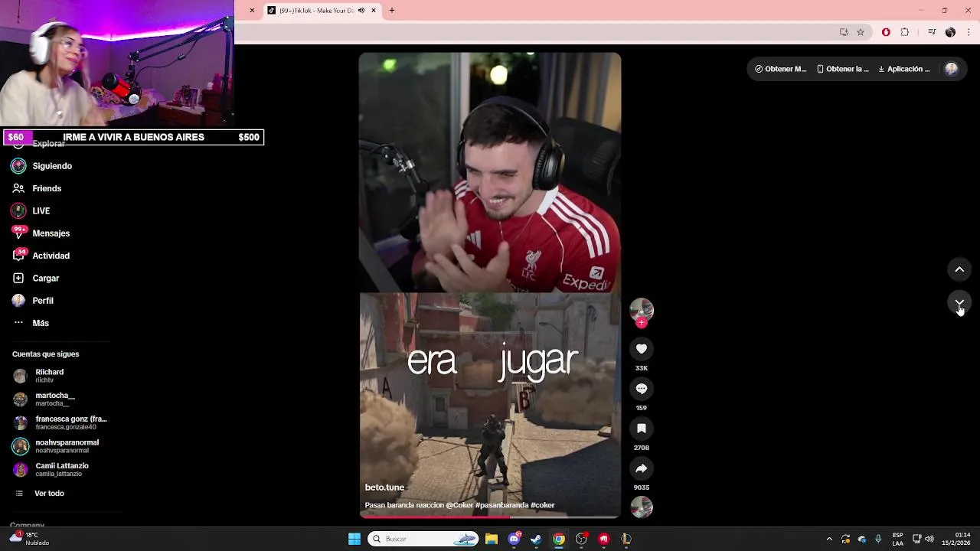Click the Obtener M... button
This screenshot has width=980, height=551.
tap(780, 69)
